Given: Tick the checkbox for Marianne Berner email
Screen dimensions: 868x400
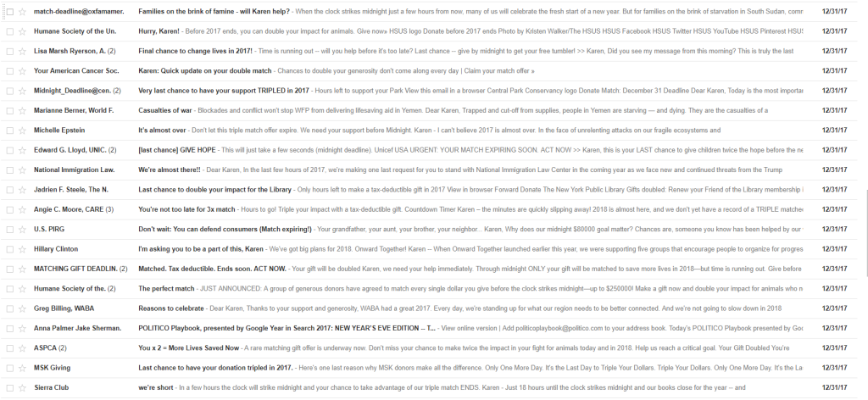Looking at the screenshot, I should tap(9, 110).
